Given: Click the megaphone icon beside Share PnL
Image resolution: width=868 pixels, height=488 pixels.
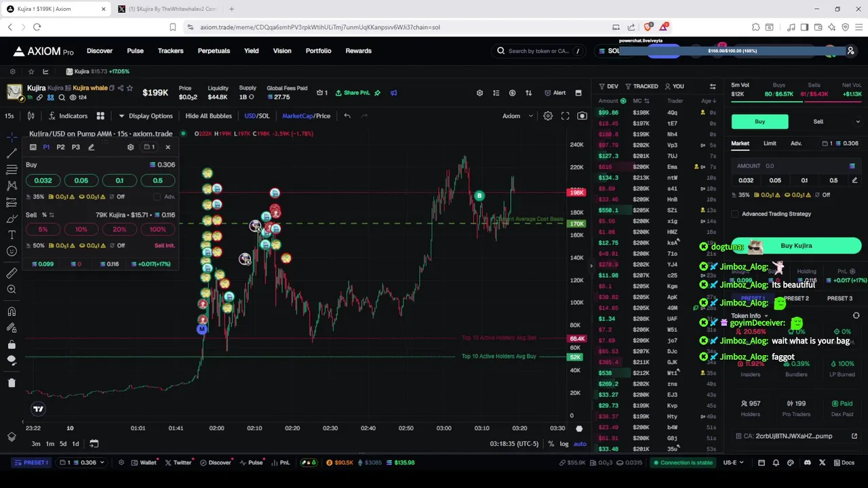Looking at the screenshot, I should coord(393,93).
